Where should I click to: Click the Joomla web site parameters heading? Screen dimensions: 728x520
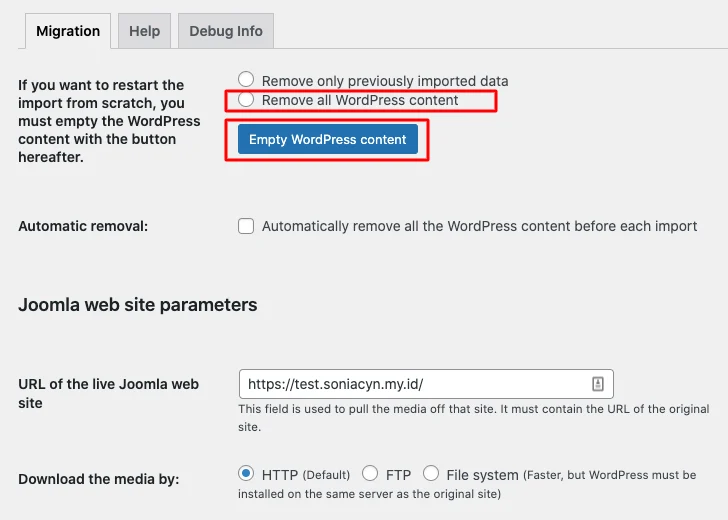[x=137, y=305]
